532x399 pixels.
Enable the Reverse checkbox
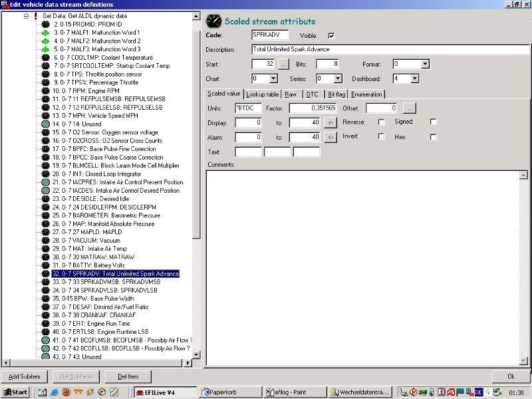[x=381, y=122]
